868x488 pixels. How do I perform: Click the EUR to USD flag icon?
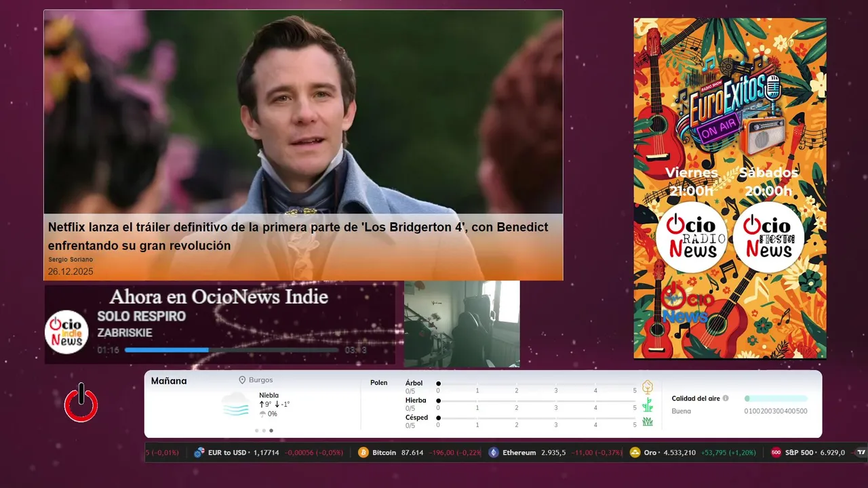coord(199,453)
